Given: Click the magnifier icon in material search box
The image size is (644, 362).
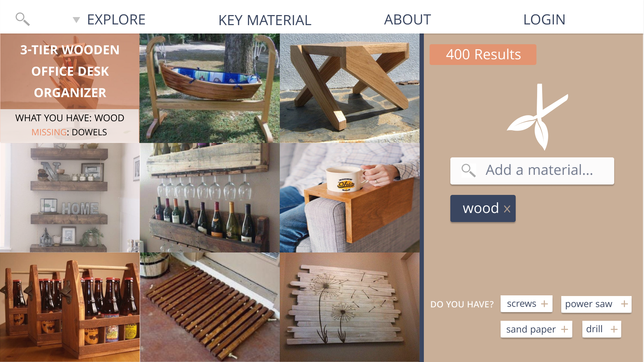Looking at the screenshot, I should pos(468,170).
